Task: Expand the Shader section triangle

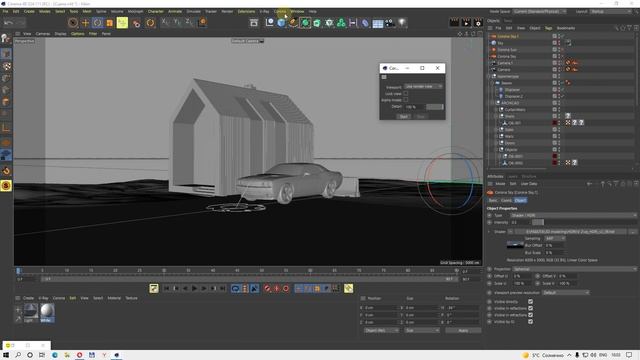Action: click(x=489, y=231)
